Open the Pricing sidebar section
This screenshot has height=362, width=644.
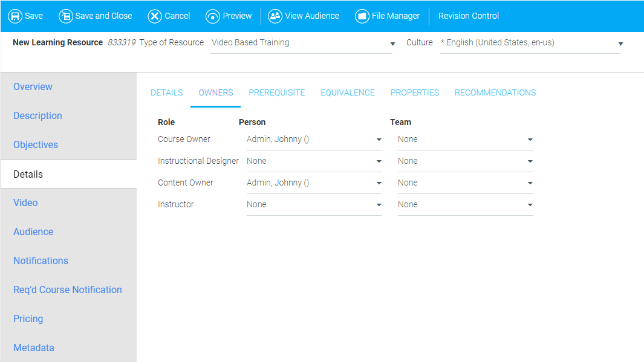tap(28, 319)
